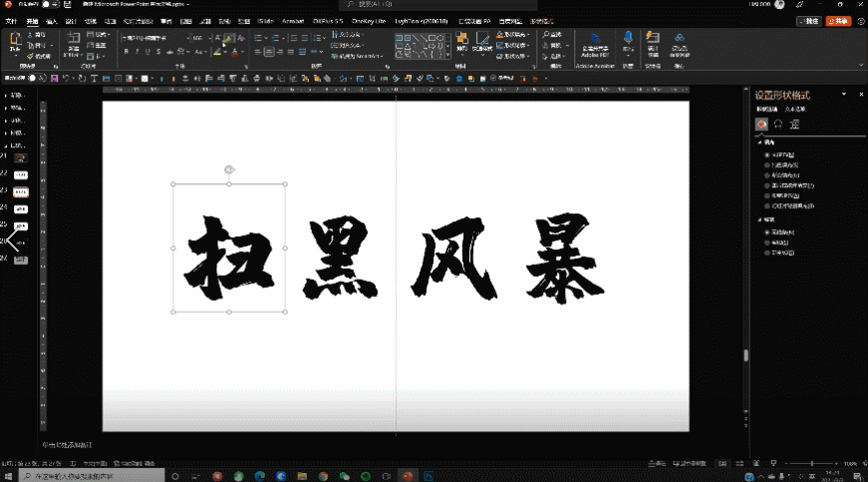This screenshot has height=482, width=868.
Task: Select the last line radio option
Action: tap(767, 253)
